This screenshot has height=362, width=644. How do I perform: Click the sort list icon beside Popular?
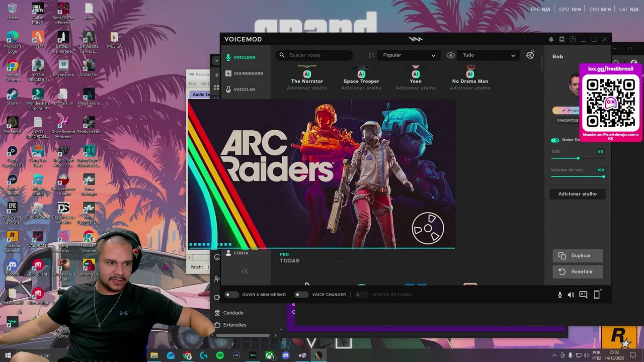click(372, 55)
